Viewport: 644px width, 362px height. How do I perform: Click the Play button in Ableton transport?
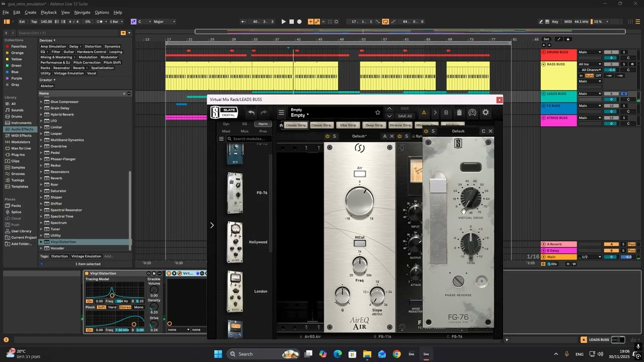click(283, 22)
